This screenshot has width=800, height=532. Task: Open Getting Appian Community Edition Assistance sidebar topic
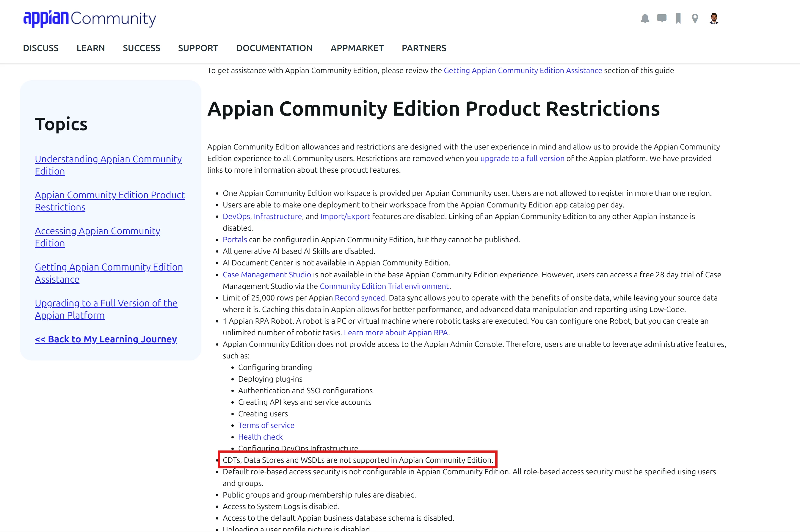[109, 273]
